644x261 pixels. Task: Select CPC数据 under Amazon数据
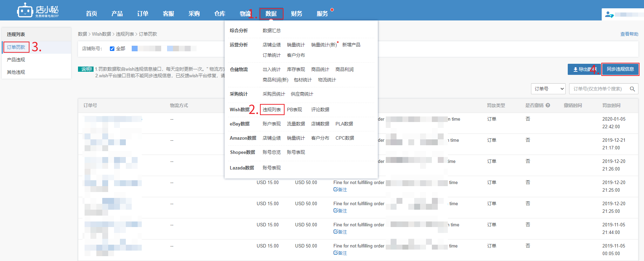[x=345, y=138]
